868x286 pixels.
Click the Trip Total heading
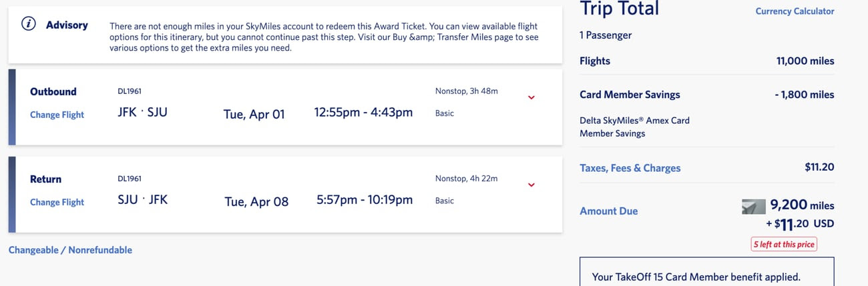pyautogui.click(x=620, y=9)
